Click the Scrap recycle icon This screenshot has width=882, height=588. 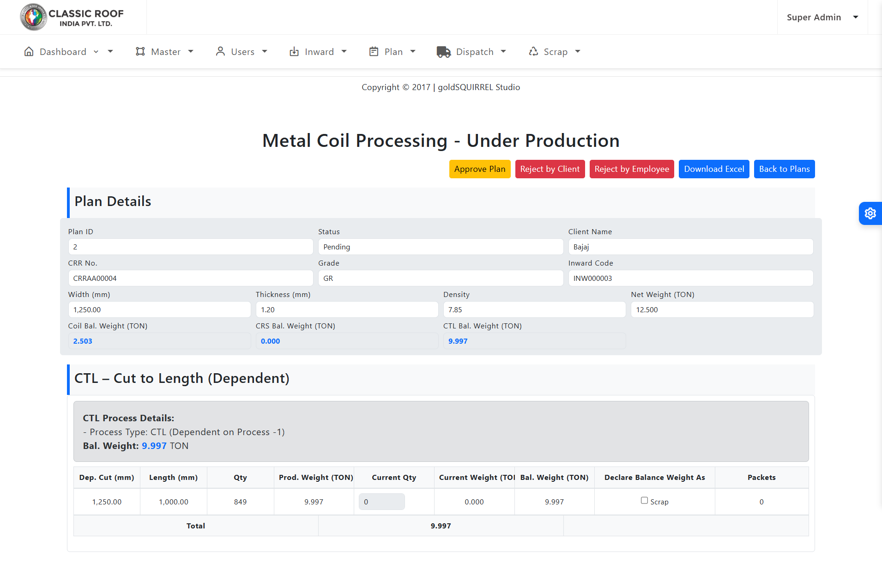533,51
